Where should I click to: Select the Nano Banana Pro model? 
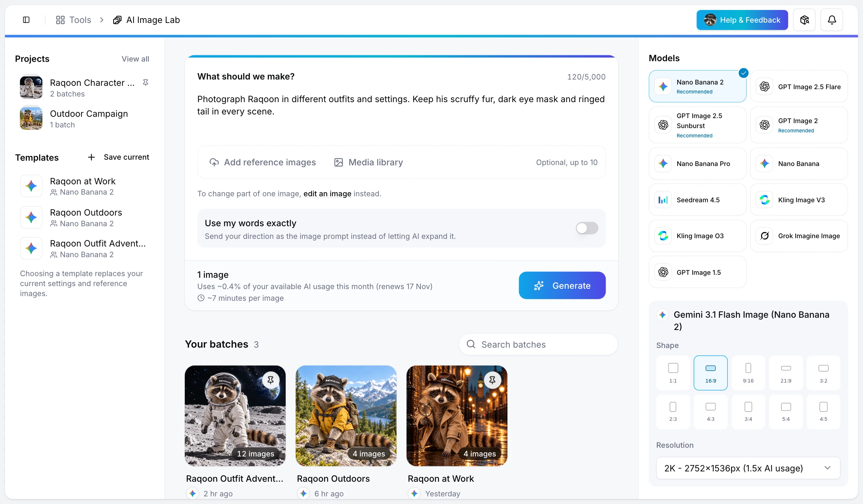pos(697,164)
